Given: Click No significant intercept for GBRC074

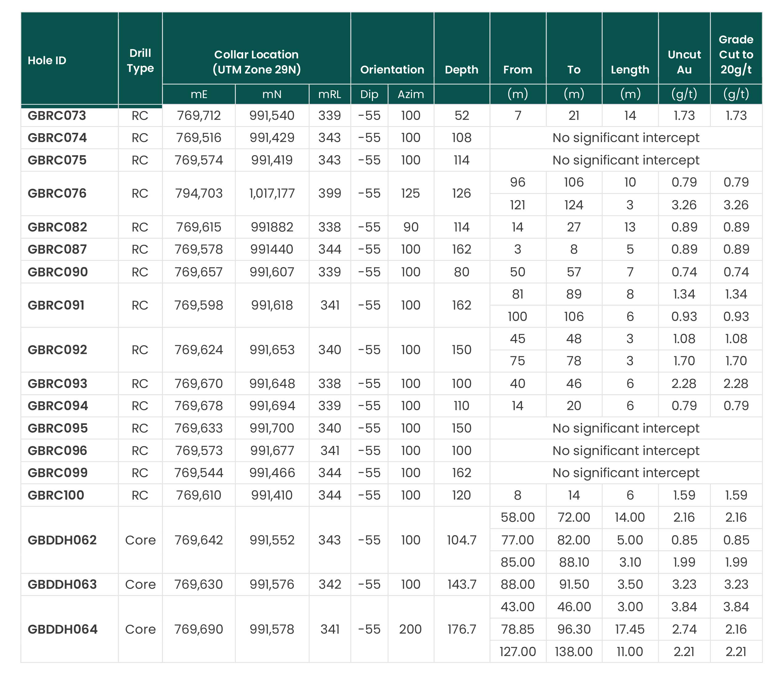Looking at the screenshot, I should (x=626, y=137).
